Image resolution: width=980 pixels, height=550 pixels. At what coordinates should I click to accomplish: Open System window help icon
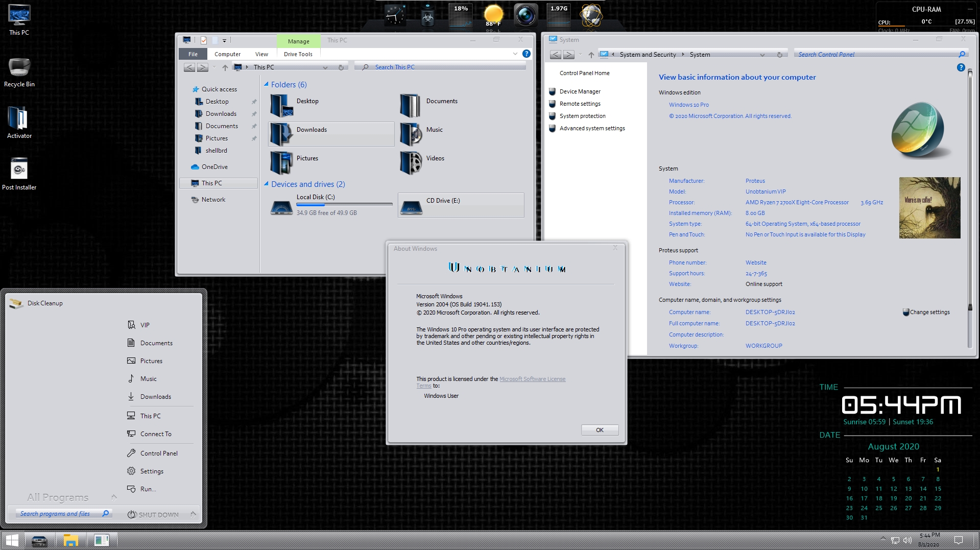click(961, 67)
